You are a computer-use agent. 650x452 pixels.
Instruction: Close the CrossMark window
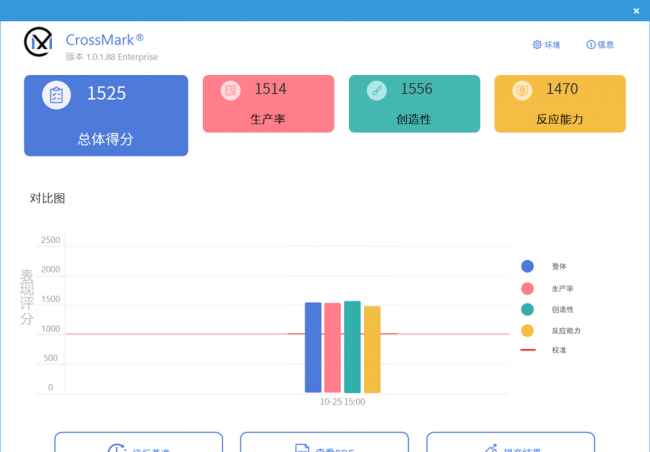(636, 11)
